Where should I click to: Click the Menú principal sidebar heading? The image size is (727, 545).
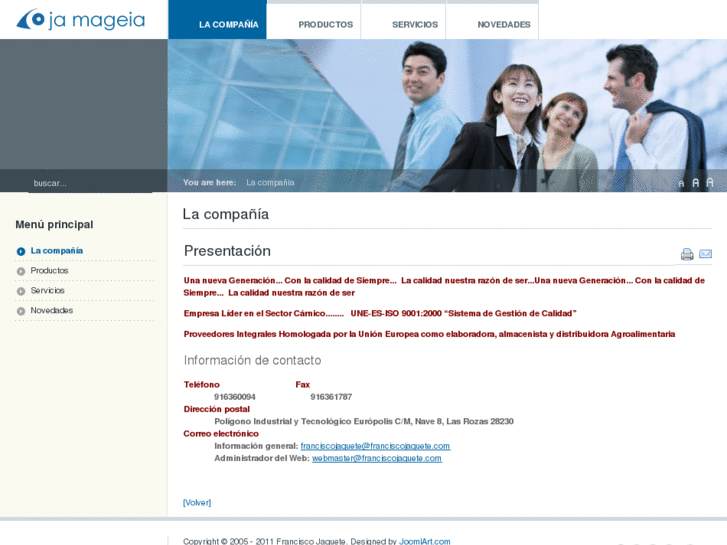(x=54, y=225)
